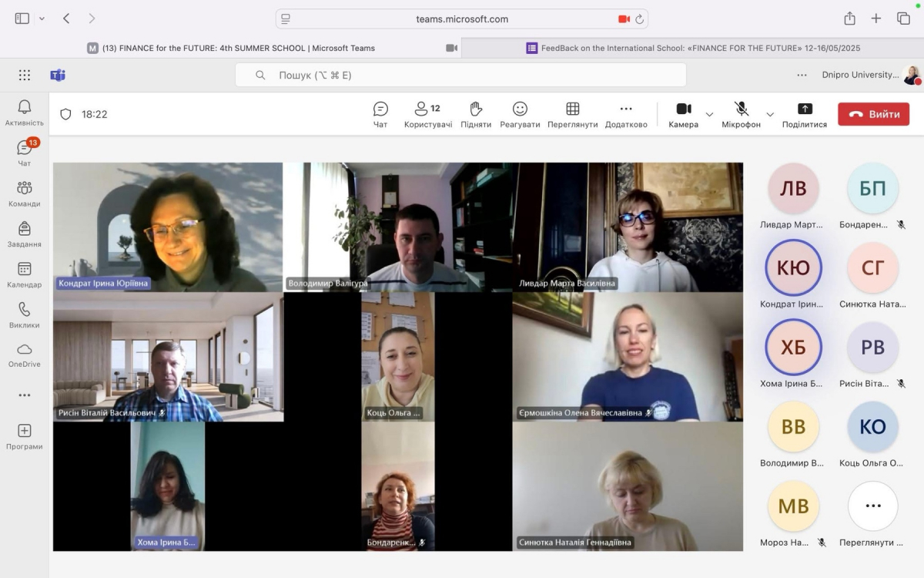
Task: Click the Пошук search field
Action: 460,75
